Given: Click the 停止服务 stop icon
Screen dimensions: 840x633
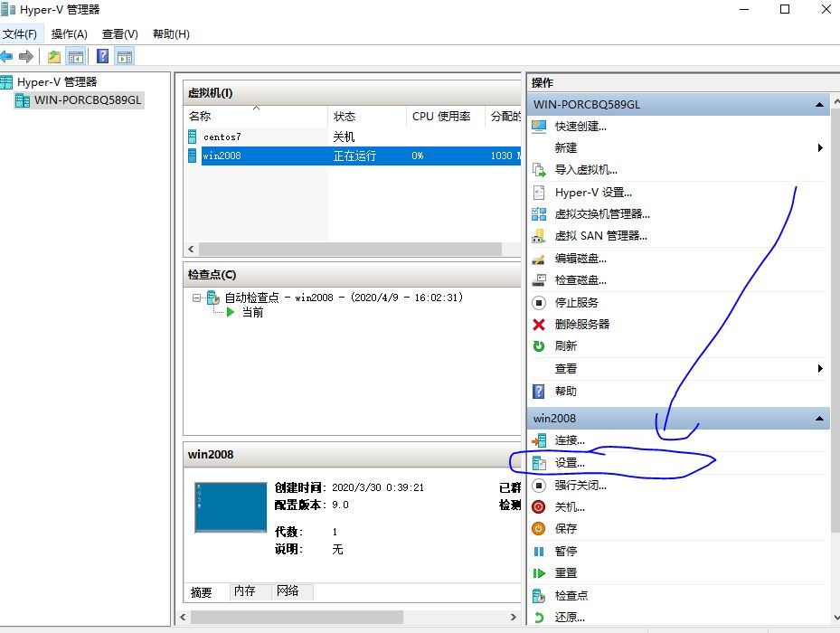Looking at the screenshot, I should 539,303.
